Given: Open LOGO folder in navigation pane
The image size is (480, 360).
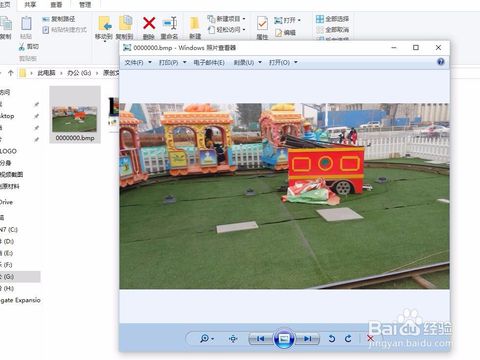Looking at the screenshot, I should (x=9, y=151).
